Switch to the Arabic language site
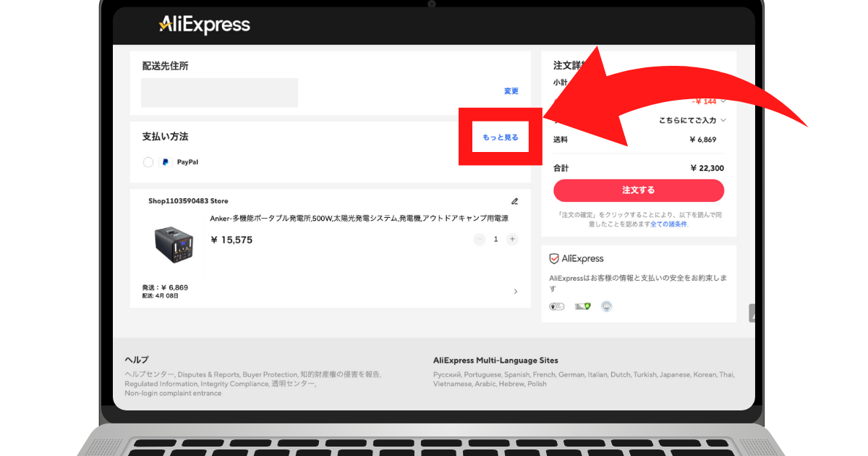 point(487,384)
